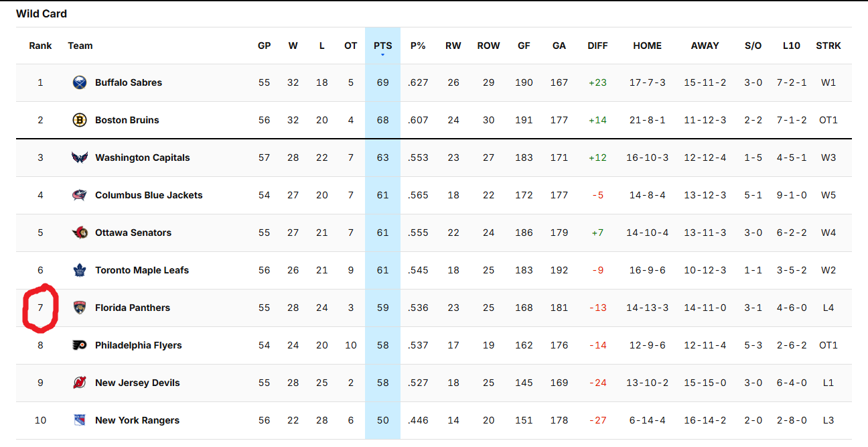Click the New York Rangers logo
868x447 pixels.
[x=80, y=420]
